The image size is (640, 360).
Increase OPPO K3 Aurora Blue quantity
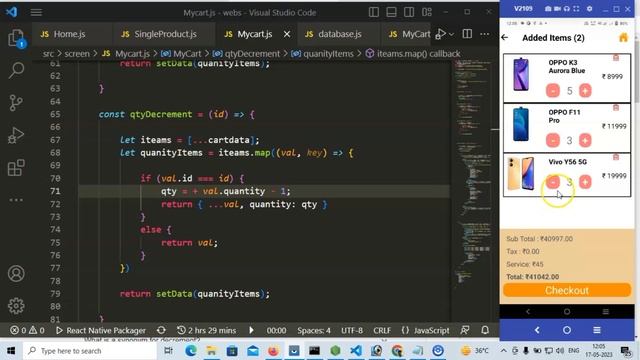point(585,91)
